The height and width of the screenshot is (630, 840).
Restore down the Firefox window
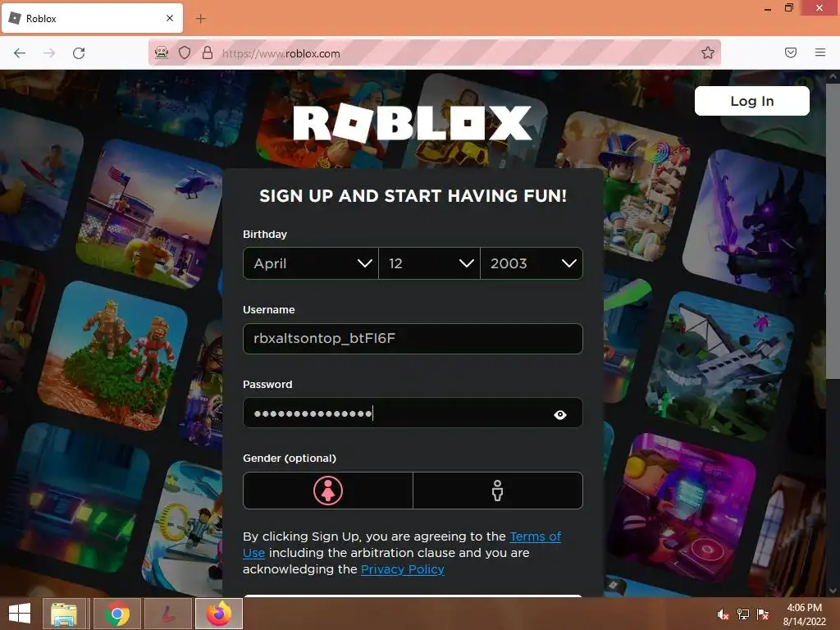click(x=789, y=7)
